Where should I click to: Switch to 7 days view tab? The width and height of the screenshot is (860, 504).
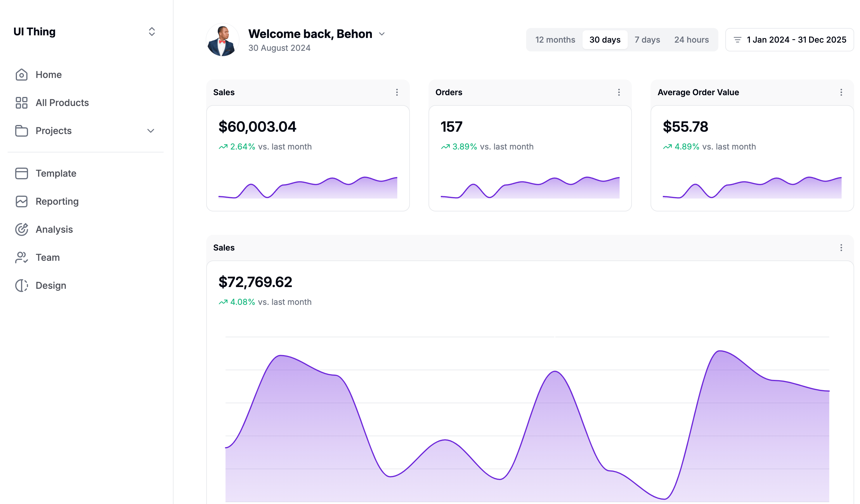click(x=647, y=40)
